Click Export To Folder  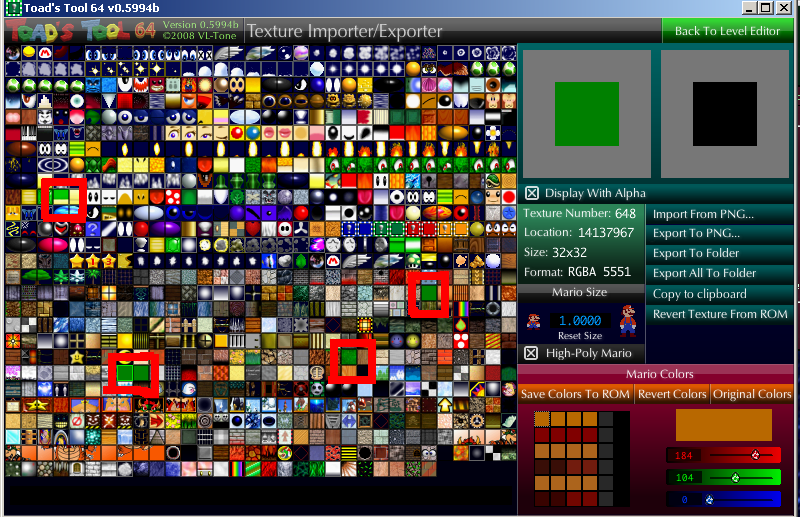696,253
